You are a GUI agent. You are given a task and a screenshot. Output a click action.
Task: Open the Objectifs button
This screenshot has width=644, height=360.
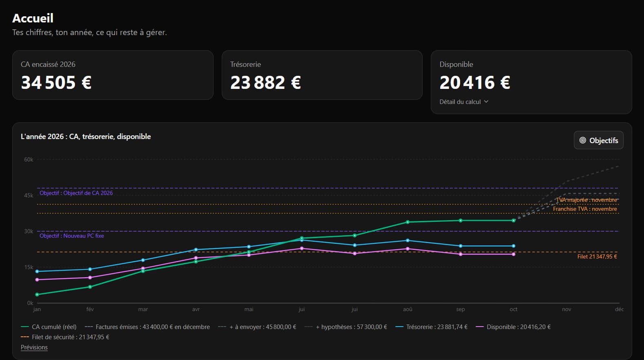coord(598,140)
